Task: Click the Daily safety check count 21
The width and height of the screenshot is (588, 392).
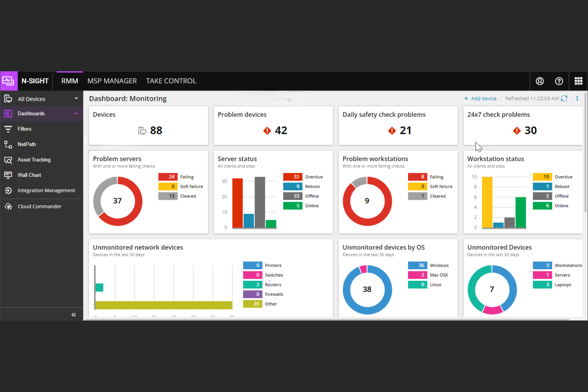Action: point(406,131)
